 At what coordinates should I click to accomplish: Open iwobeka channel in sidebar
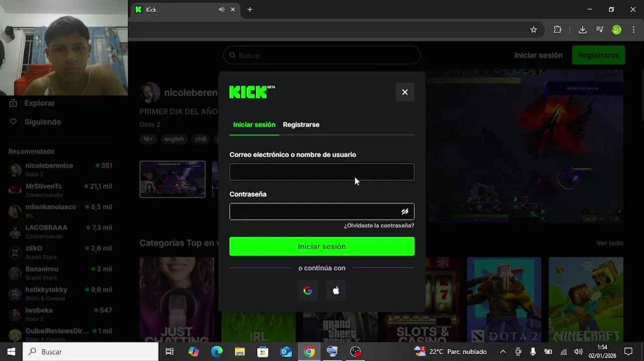click(x=61, y=314)
